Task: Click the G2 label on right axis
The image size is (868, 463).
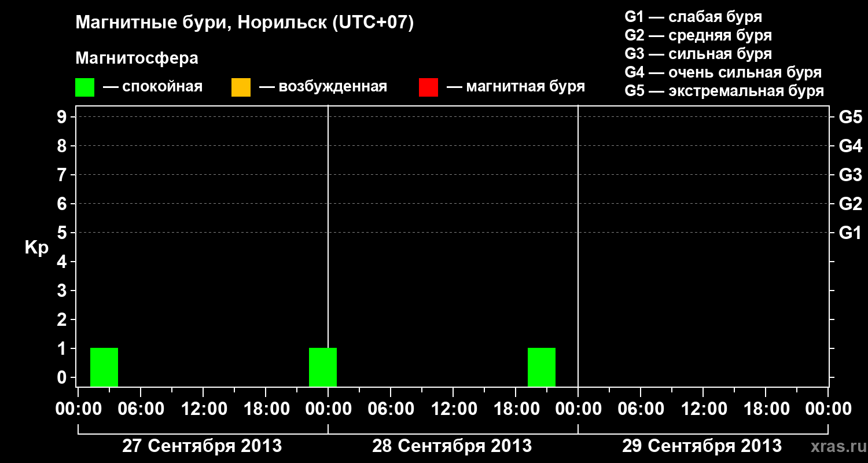Action: coord(850,204)
